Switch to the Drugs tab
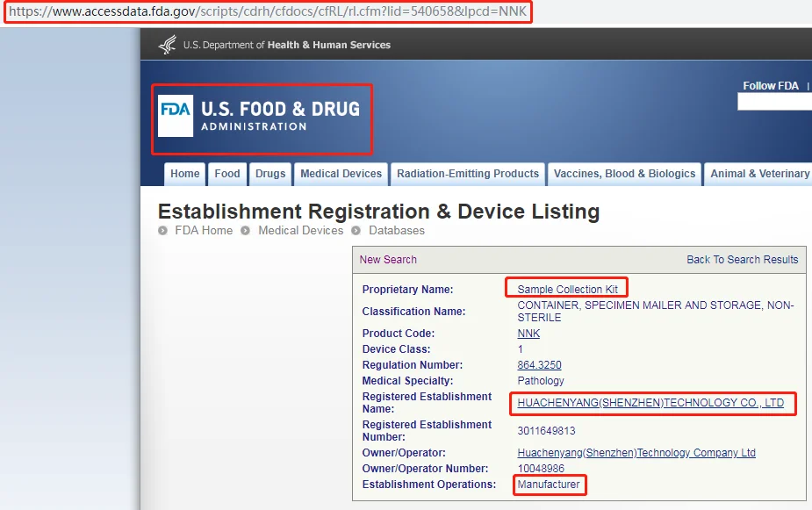This screenshot has height=510, width=812. [x=270, y=174]
